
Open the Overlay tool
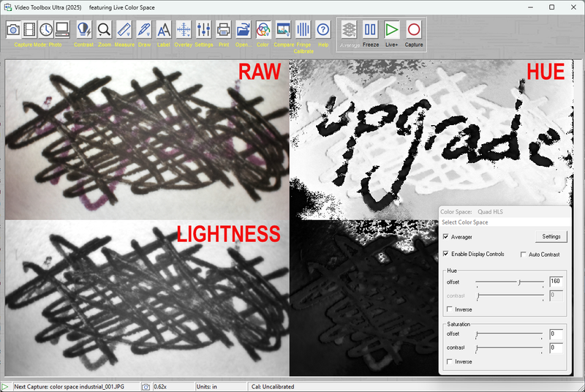[x=184, y=30]
